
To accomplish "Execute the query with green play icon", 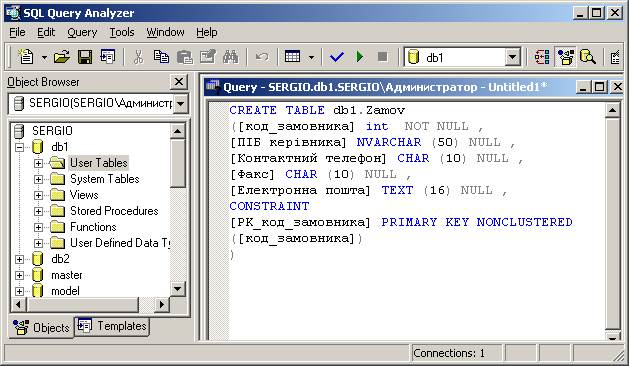I will 360,57.
